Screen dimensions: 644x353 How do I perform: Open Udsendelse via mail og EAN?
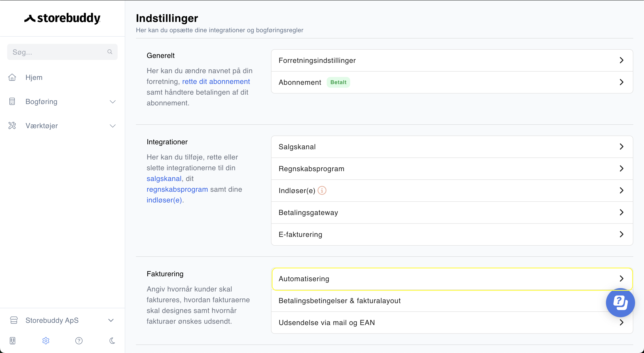click(x=452, y=323)
